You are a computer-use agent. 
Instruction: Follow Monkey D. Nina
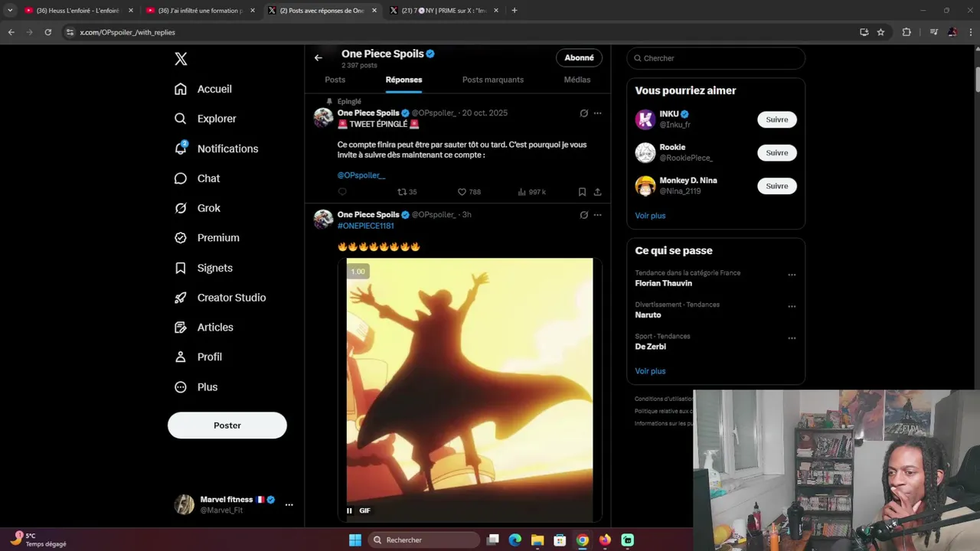tap(777, 186)
